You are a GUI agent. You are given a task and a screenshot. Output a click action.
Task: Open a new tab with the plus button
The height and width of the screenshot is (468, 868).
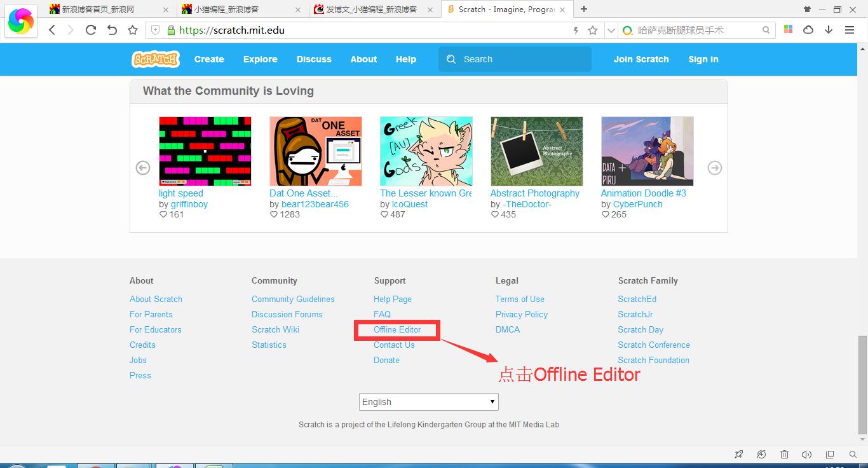pyautogui.click(x=584, y=9)
